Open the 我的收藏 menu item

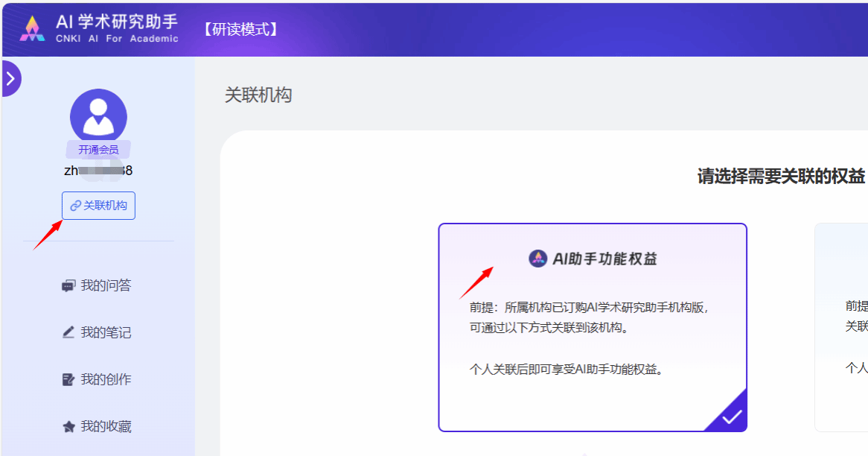[106, 426]
